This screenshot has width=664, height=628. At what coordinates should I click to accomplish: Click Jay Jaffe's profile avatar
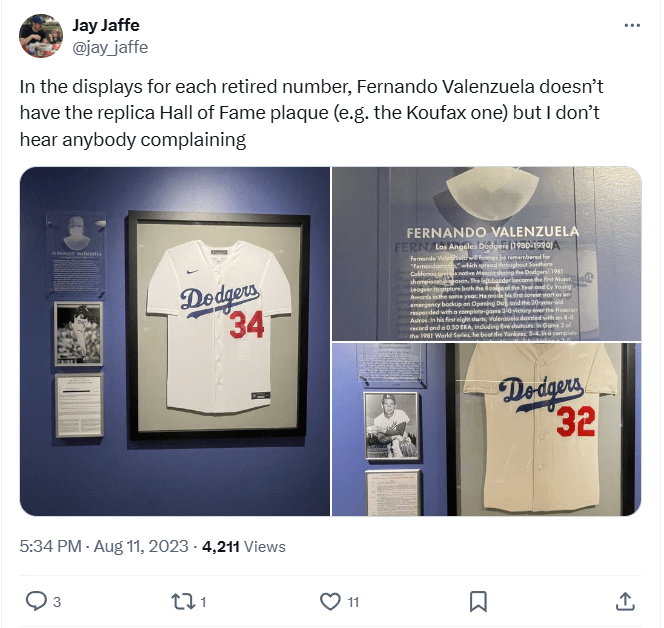(x=41, y=36)
